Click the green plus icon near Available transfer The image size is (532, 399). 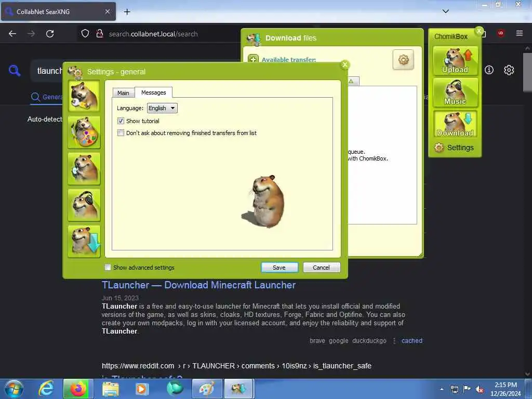tap(253, 59)
